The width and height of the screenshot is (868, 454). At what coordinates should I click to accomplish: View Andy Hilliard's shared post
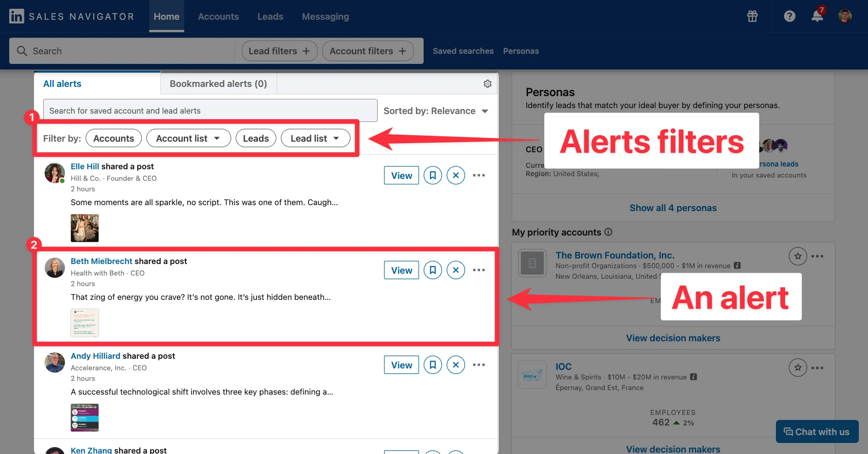point(402,365)
